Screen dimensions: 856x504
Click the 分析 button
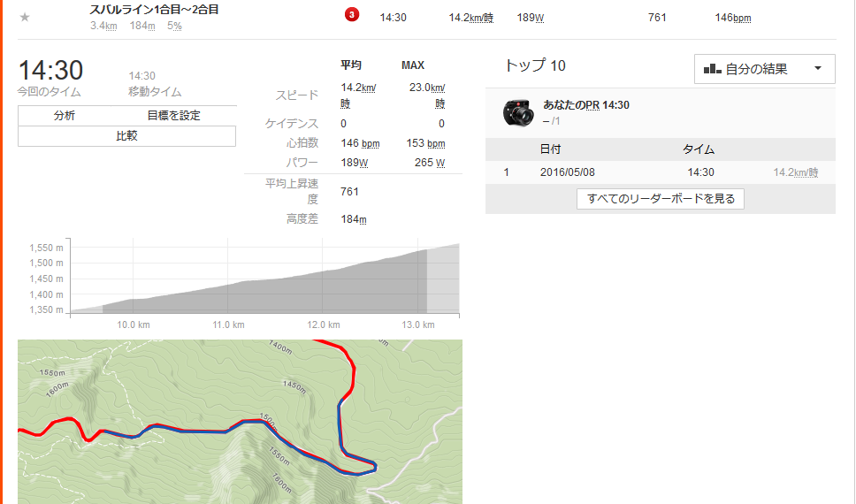[65, 116]
